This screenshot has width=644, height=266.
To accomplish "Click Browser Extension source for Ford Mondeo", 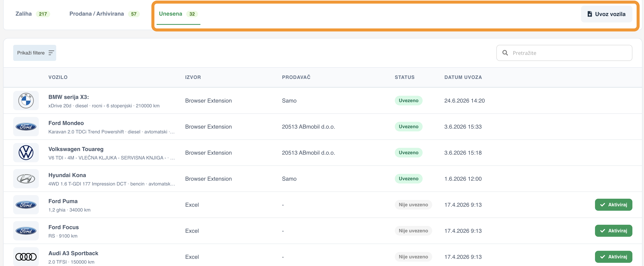I will coord(208,127).
